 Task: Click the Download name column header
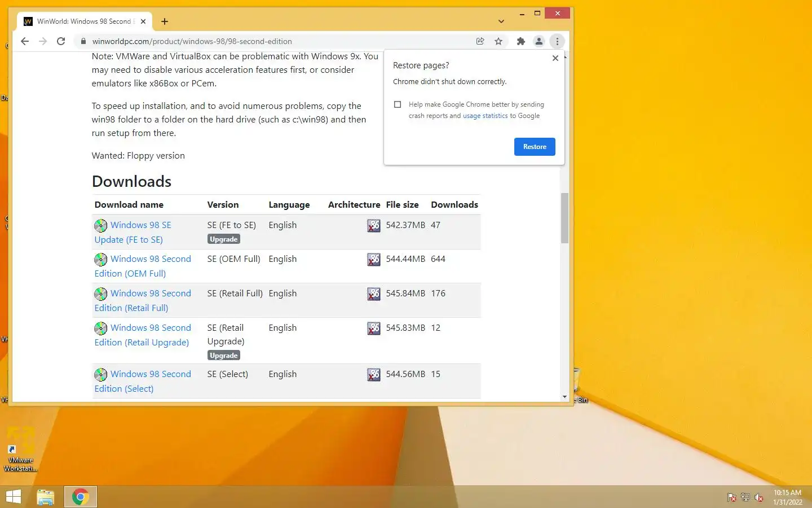[129, 205]
